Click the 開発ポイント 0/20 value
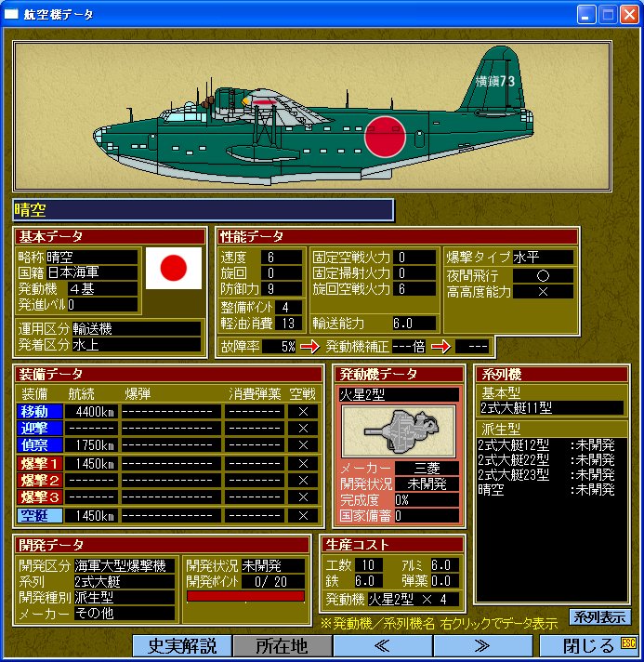Screen dimensions: 644x662 point(273,582)
